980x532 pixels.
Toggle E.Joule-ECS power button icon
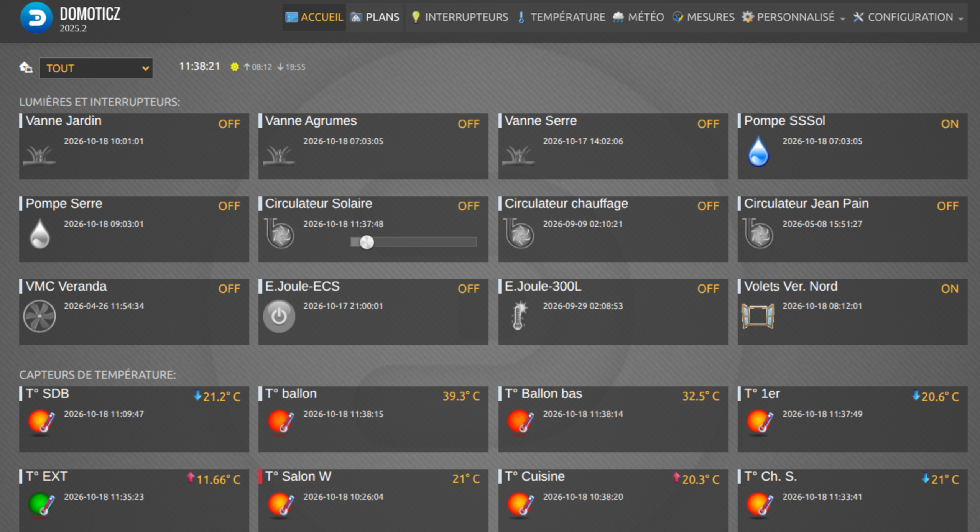(279, 316)
